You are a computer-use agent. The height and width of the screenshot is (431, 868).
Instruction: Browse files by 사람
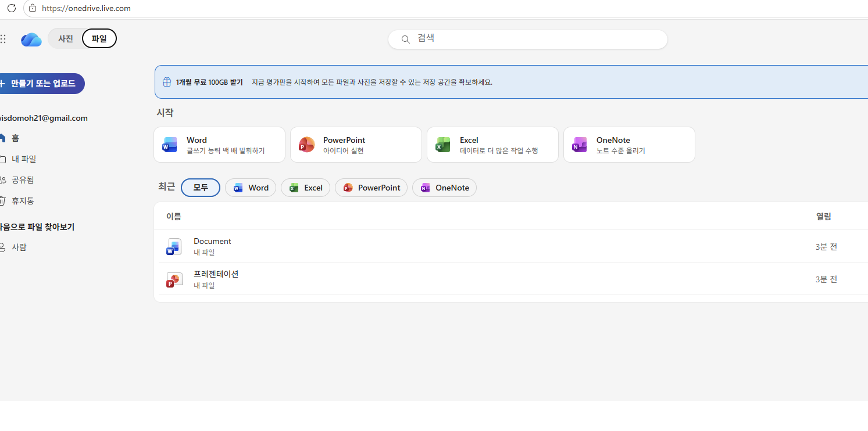click(x=19, y=247)
